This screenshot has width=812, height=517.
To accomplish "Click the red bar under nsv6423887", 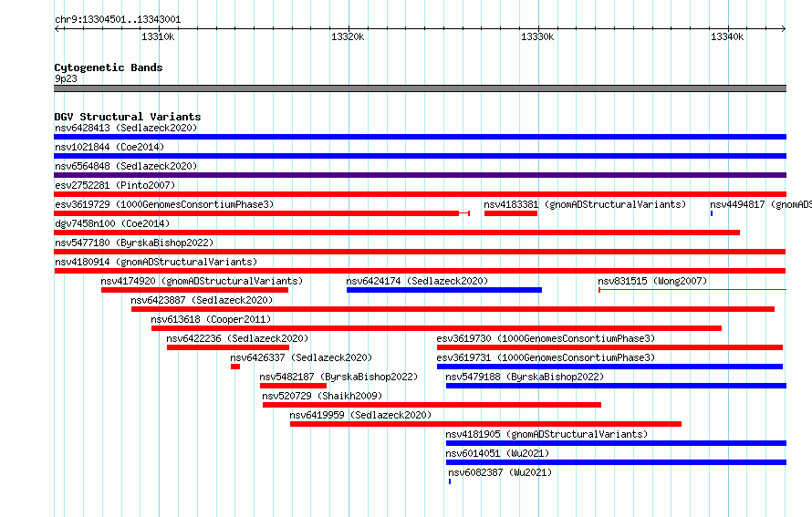I will tap(453, 309).
